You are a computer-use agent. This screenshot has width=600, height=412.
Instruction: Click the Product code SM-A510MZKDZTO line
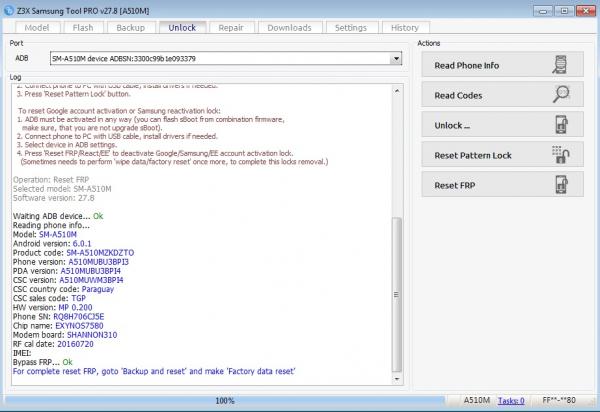pyautogui.click(x=73, y=253)
